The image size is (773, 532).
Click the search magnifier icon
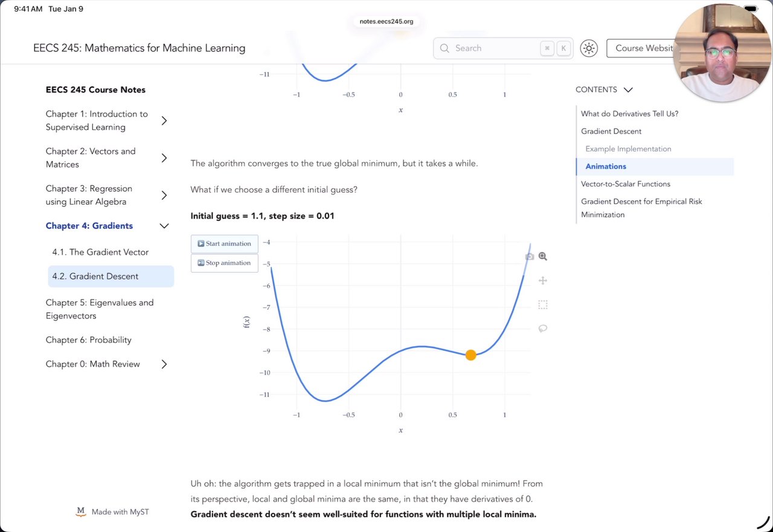[x=444, y=48]
